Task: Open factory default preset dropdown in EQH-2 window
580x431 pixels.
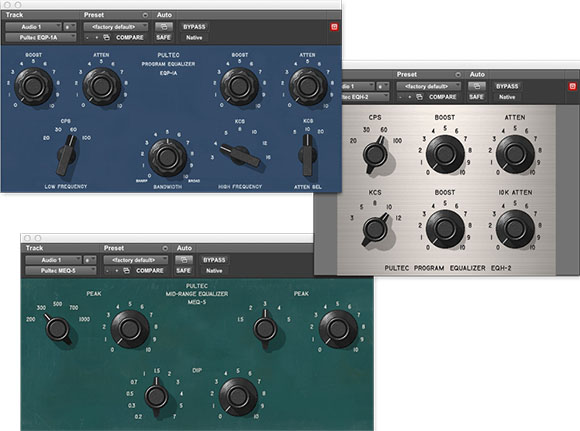Action: click(429, 86)
